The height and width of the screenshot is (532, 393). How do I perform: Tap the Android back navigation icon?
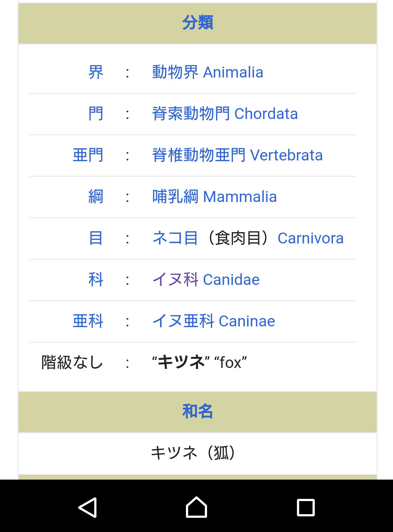88,507
